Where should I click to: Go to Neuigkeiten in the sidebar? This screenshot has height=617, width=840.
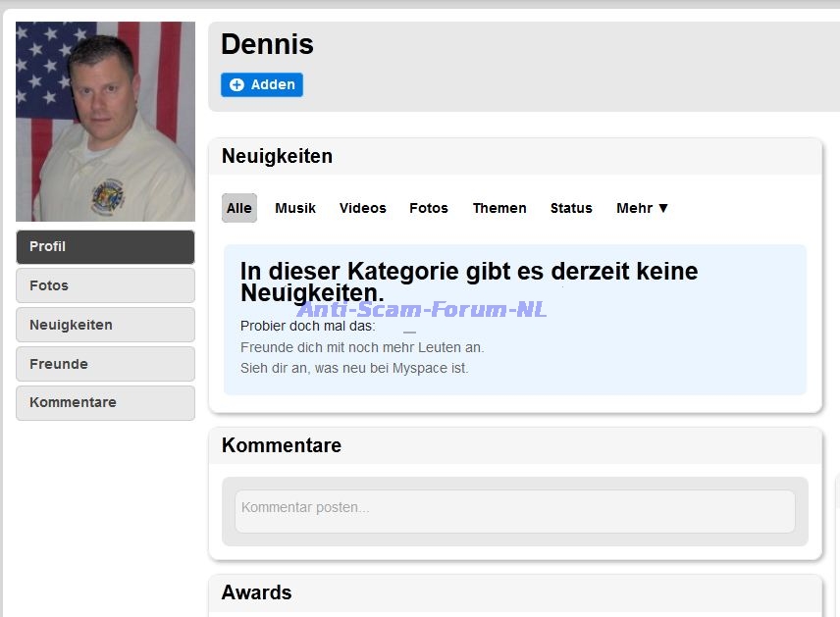pyautogui.click(x=105, y=325)
